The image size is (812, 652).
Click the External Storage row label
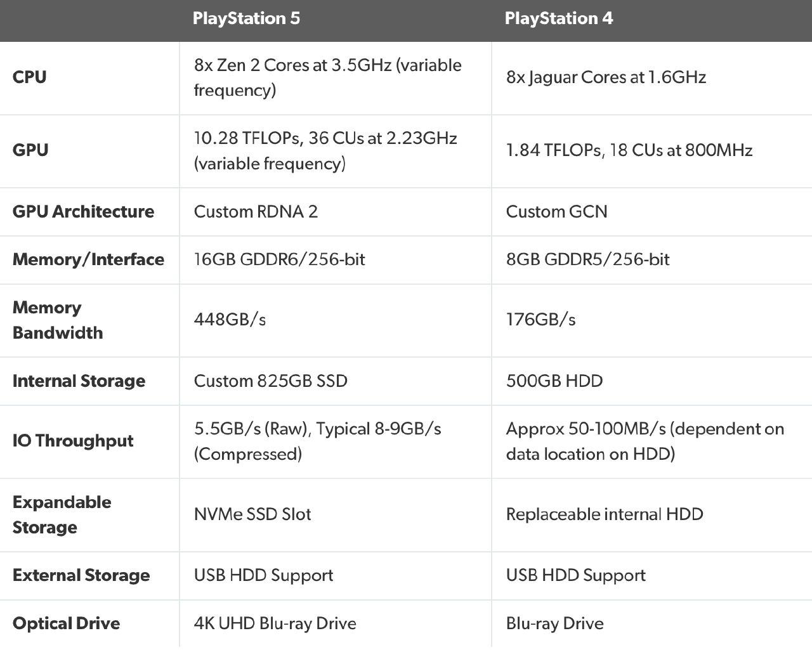(x=81, y=575)
